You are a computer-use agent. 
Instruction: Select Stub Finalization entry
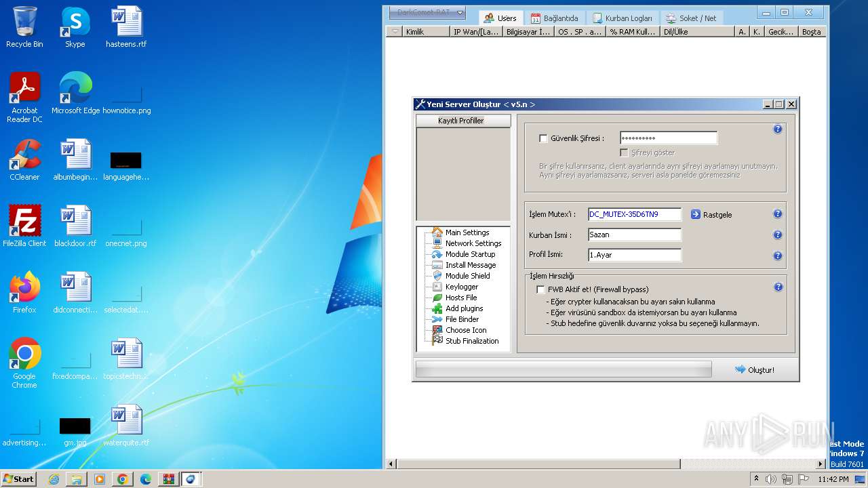472,341
